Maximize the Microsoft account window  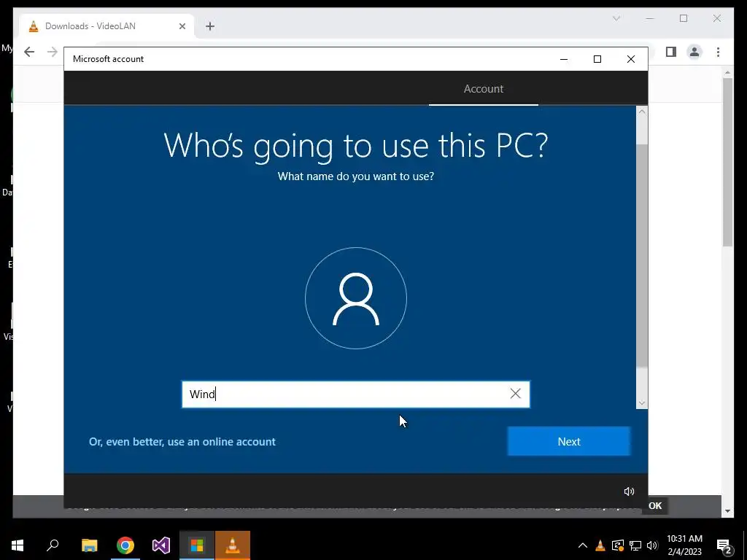click(597, 59)
